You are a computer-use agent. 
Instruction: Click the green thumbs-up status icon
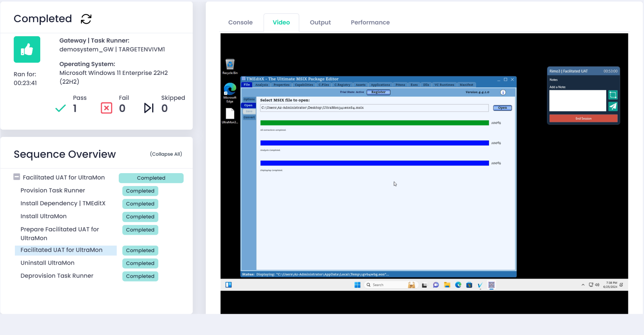[27, 50]
